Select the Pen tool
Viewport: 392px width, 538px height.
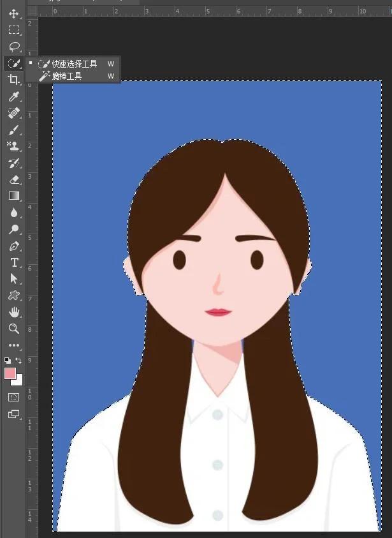point(13,246)
